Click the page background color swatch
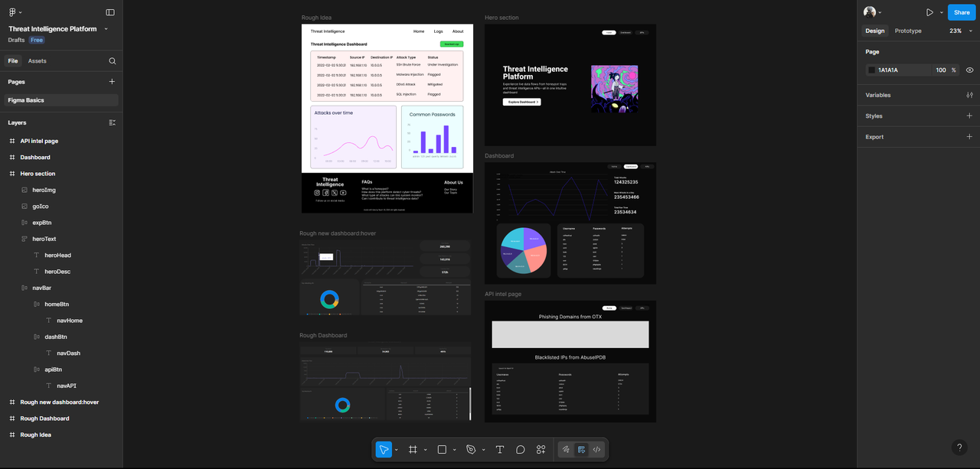 click(871, 70)
